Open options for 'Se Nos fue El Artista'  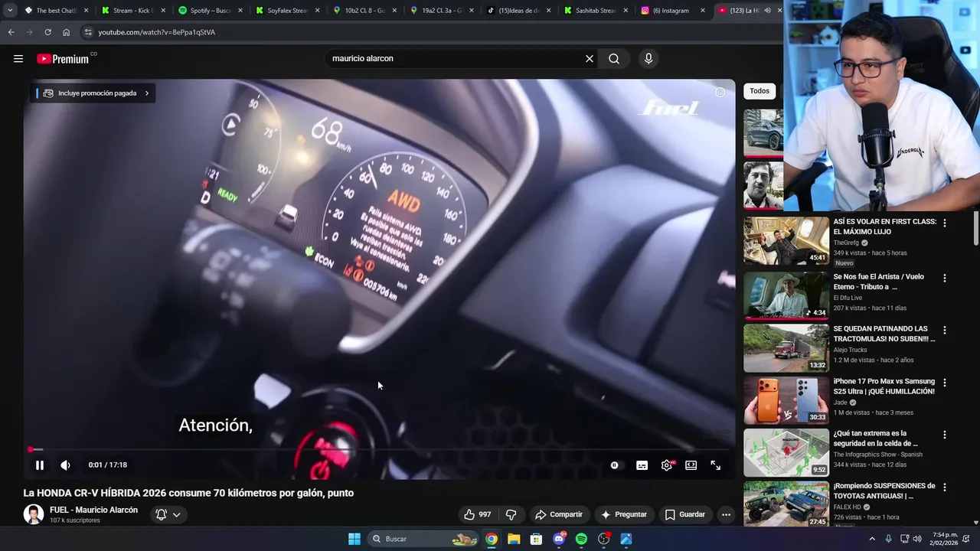tap(945, 278)
